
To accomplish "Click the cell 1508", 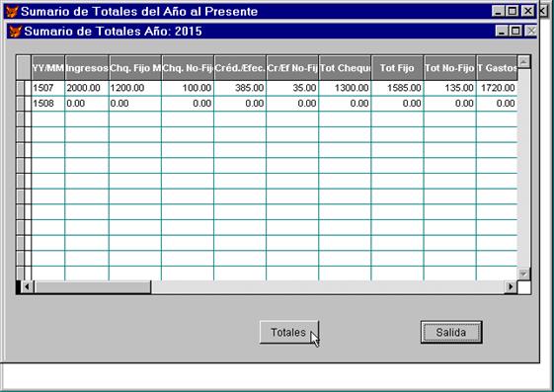I will click(48, 104).
